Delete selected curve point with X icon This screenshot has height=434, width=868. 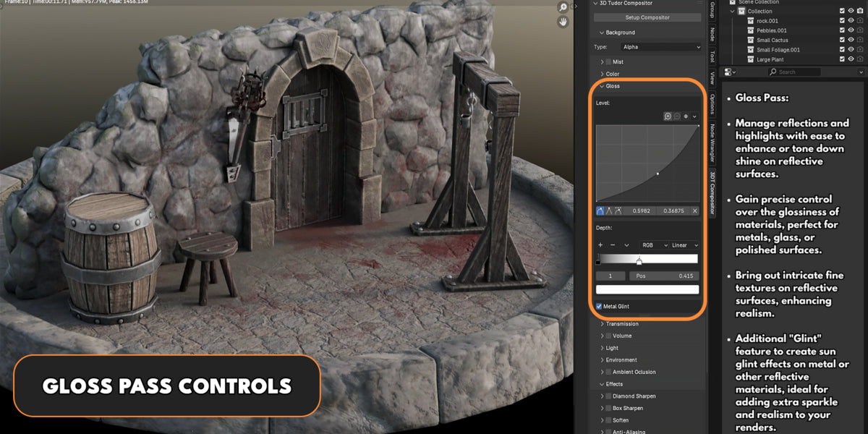pyautogui.click(x=695, y=210)
